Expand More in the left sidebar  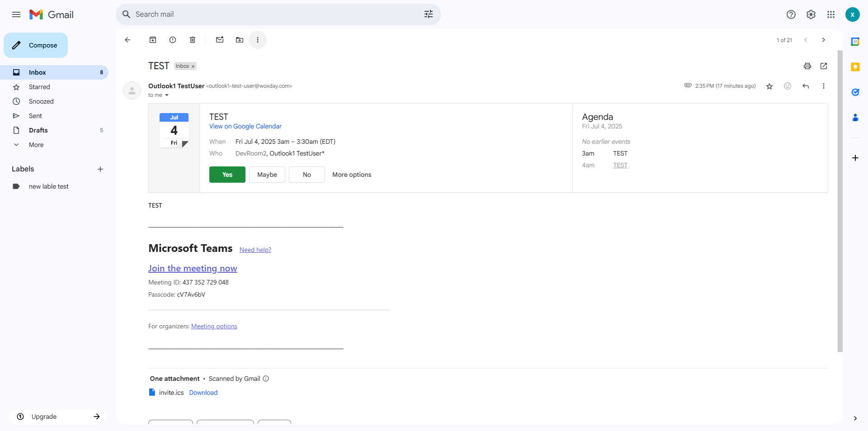point(36,145)
